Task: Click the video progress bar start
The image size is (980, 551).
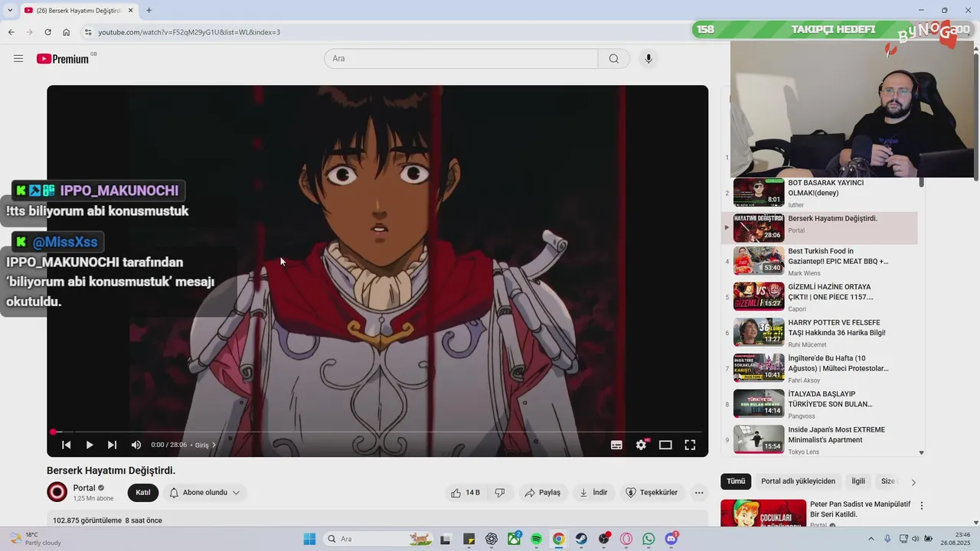Action: point(54,432)
